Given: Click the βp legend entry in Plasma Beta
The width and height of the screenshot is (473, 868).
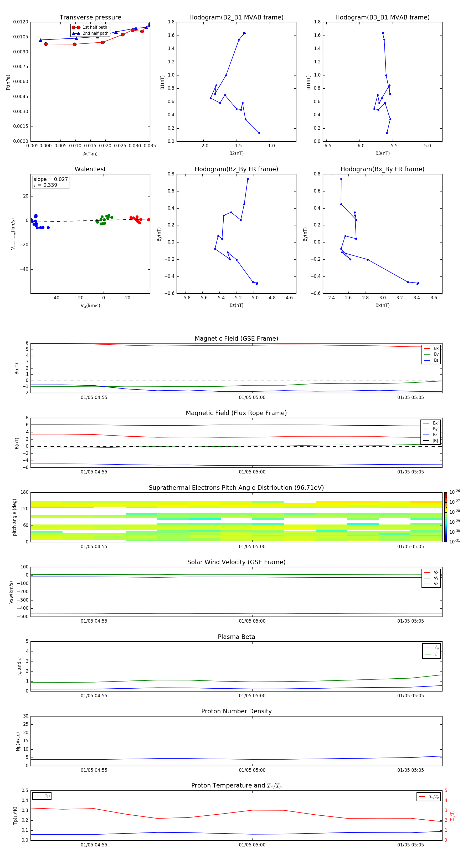Looking at the screenshot, I should pos(431,647).
